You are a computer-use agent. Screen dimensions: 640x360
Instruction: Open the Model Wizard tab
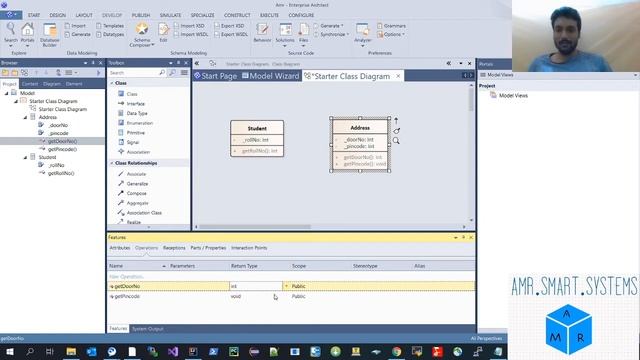point(271,76)
